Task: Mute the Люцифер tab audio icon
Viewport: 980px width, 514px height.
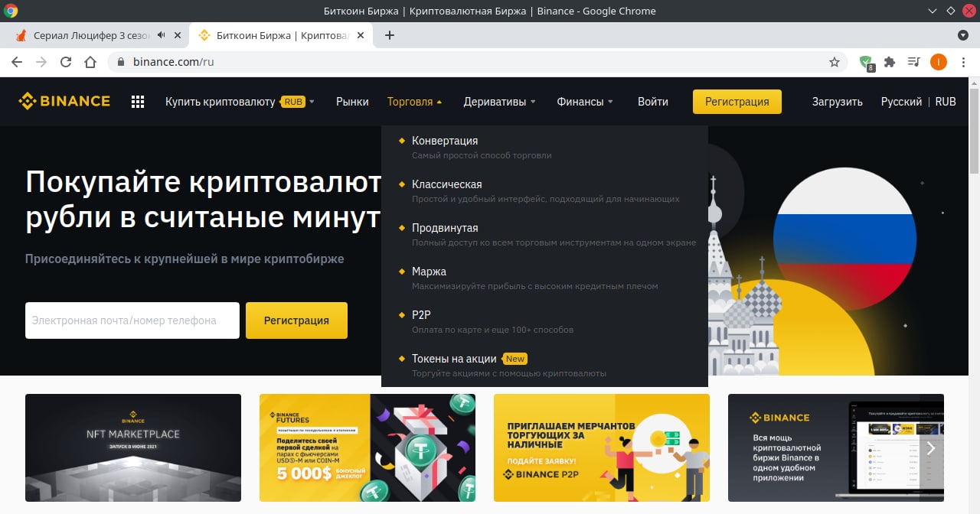Action: pyautogui.click(x=162, y=35)
